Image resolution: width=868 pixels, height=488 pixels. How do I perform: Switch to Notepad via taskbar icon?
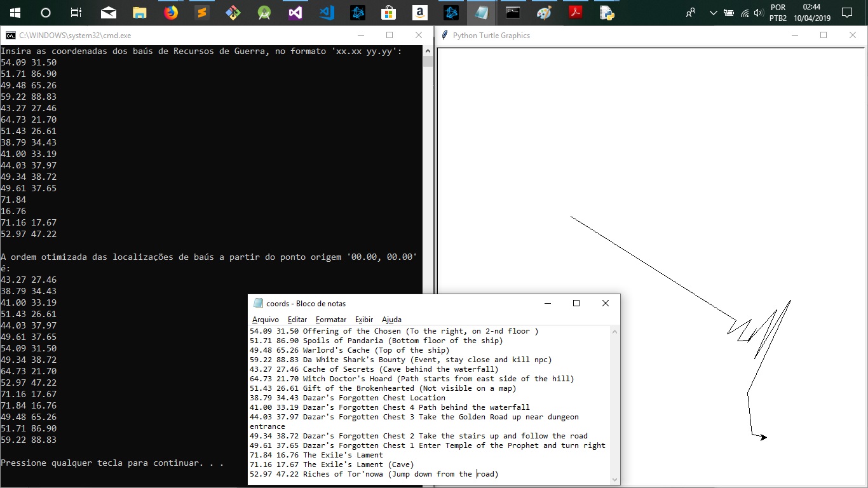point(482,13)
